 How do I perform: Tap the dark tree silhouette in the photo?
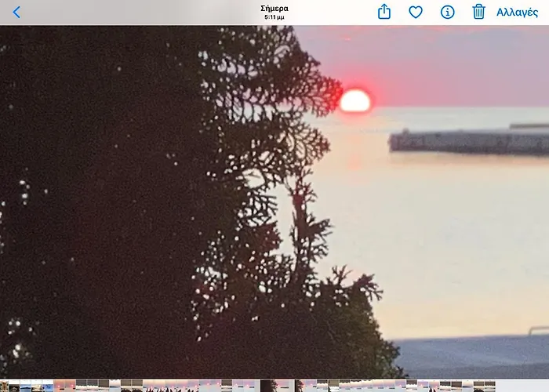click(118, 196)
